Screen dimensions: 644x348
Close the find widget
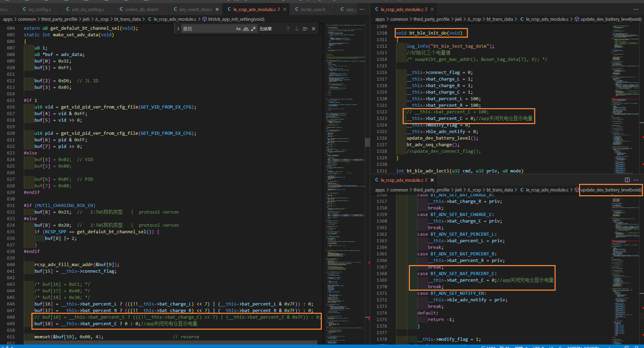tap(314, 29)
